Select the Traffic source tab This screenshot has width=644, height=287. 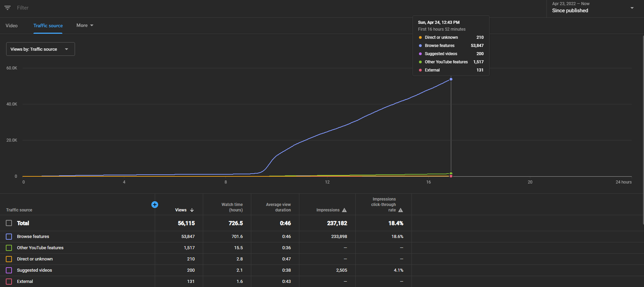[x=48, y=26]
